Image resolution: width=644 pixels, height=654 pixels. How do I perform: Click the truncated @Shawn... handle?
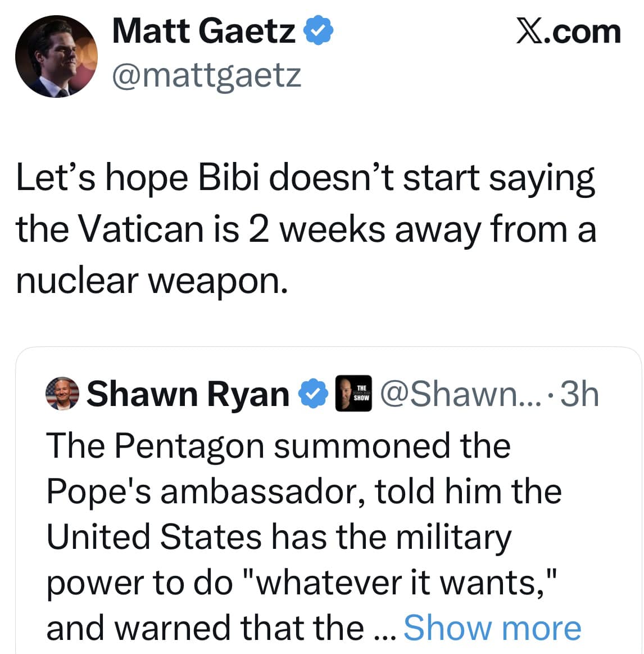[x=460, y=394]
